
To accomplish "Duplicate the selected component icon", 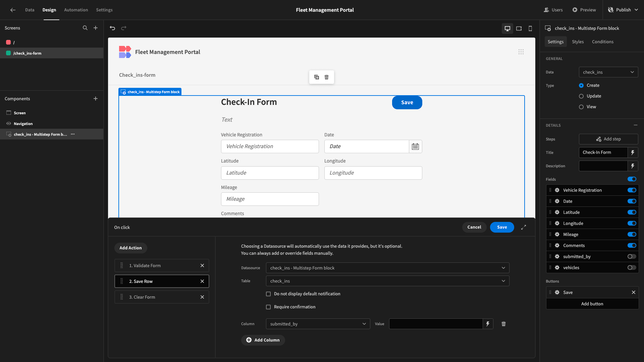I will coord(317,77).
